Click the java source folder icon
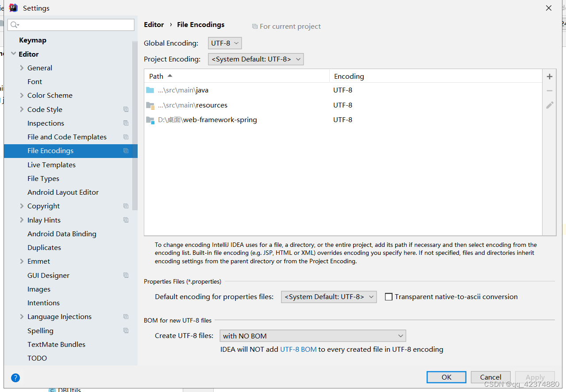Screen dimensions: 566x392 (x=150, y=90)
